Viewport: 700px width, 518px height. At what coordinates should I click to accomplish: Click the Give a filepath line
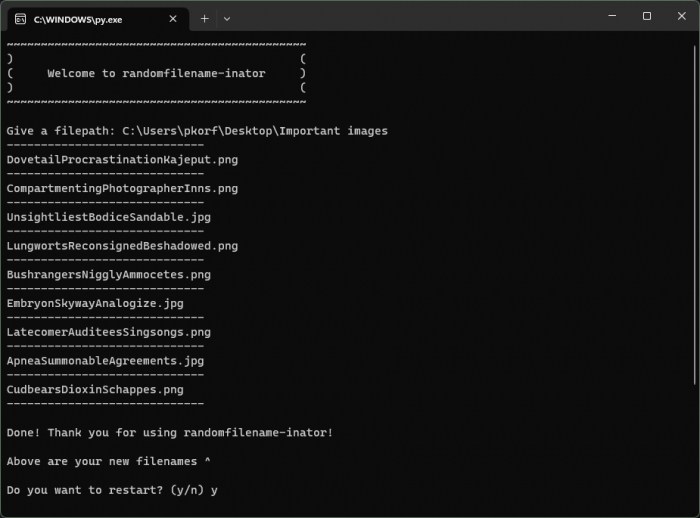[x=197, y=131]
